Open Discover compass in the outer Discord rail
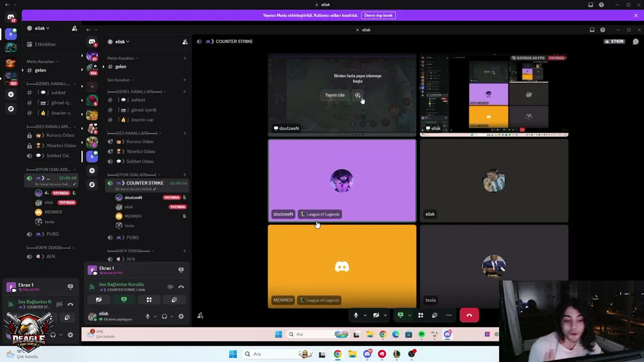644x362 pixels. (x=11, y=109)
